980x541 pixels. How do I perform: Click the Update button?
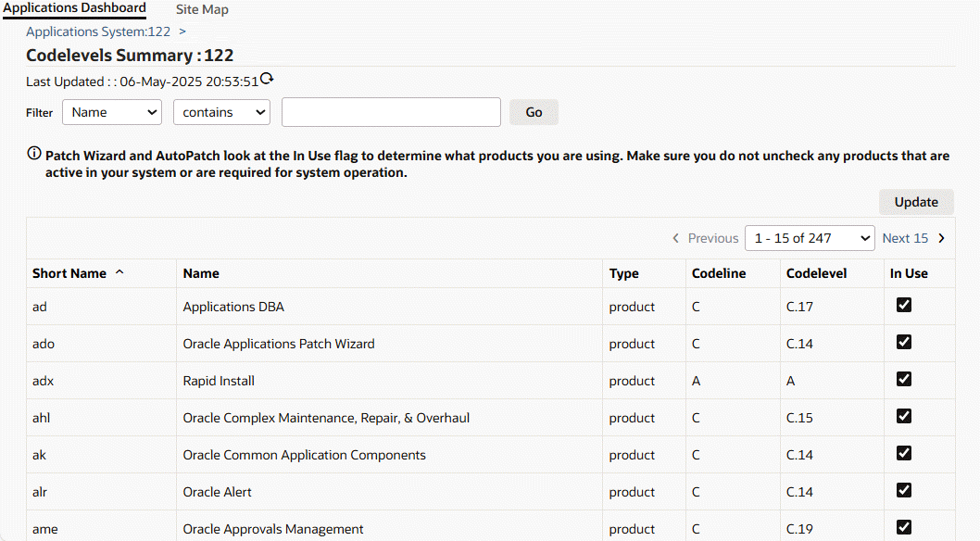point(916,202)
